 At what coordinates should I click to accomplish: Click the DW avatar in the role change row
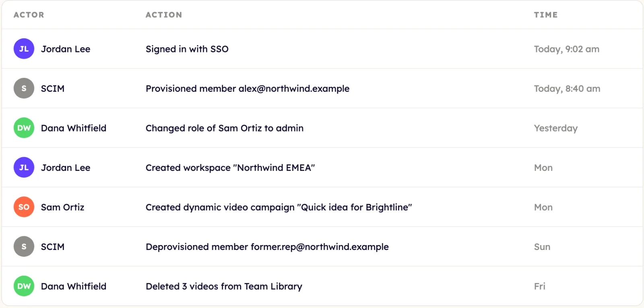pyautogui.click(x=24, y=128)
